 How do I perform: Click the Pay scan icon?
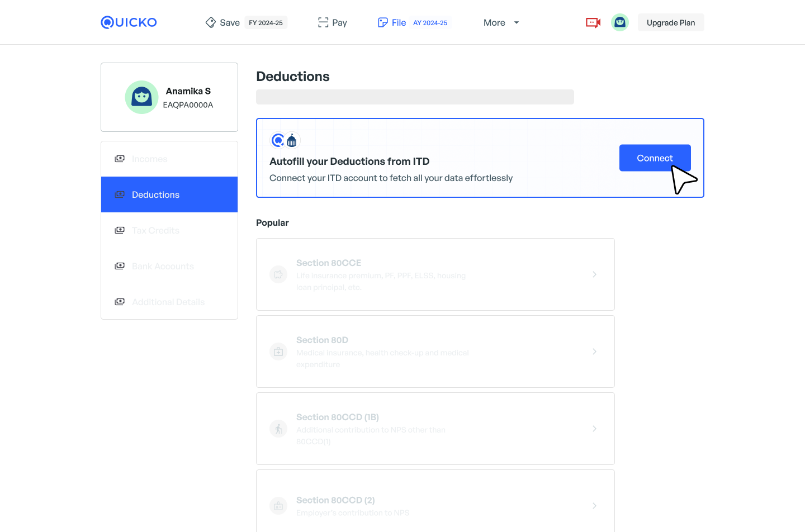[323, 22]
